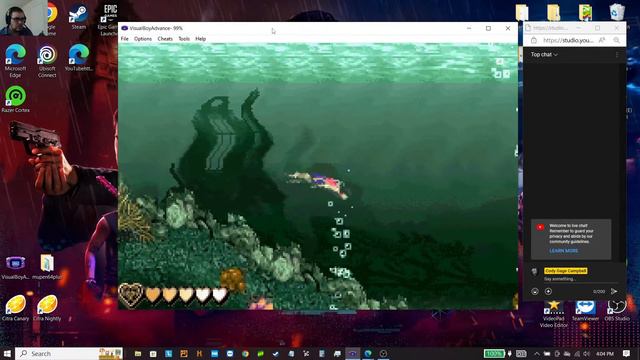Viewport: 640px width, 360px height.
Task: Click the read aloud icon in address bar
Action: click(x=602, y=40)
